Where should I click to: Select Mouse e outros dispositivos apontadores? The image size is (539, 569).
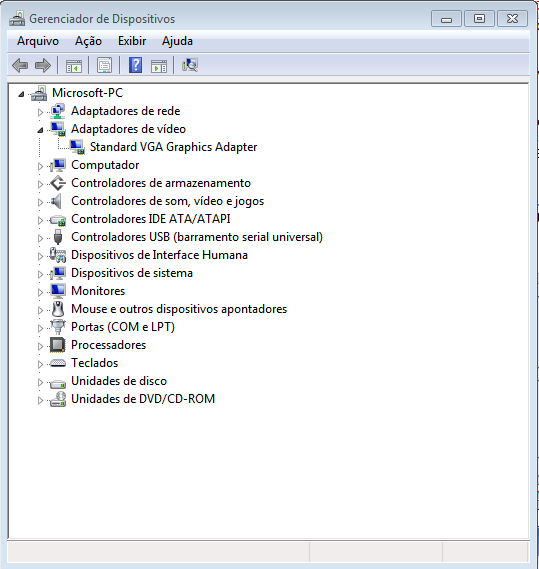(x=179, y=309)
